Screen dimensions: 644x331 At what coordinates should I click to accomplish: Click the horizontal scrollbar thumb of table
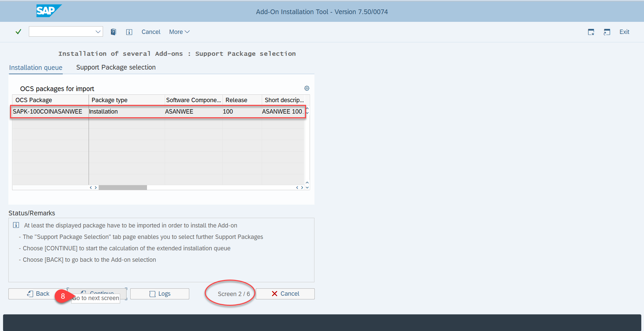tap(123, 188)
